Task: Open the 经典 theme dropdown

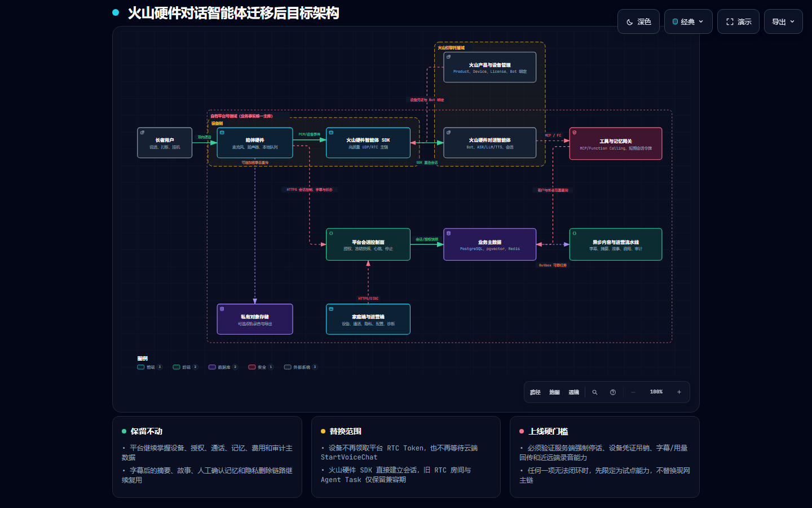Action: 688,21
